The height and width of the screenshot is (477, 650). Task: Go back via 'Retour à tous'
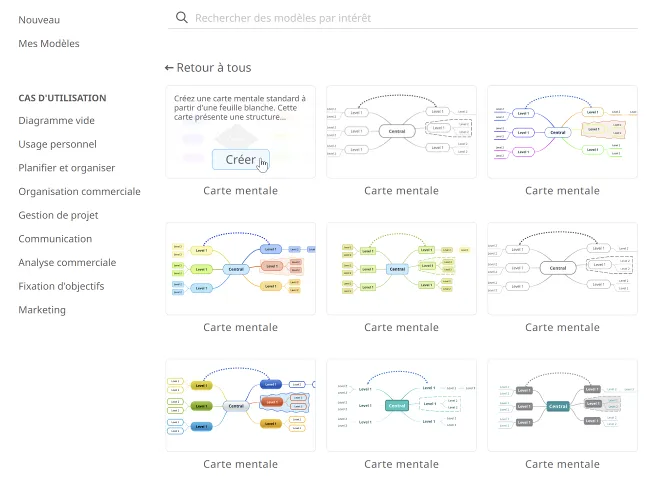tap(208, 68)
